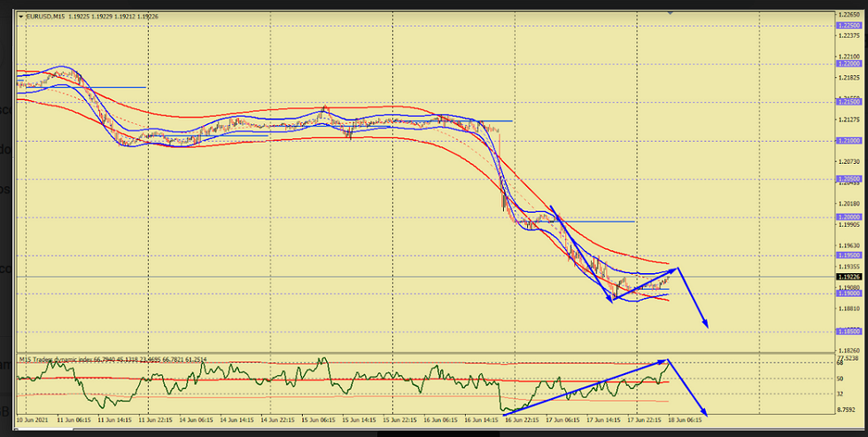The image size is (868, 437).
Task: Click the blue down arrowhead in indicator panel
Action: click(705, 413)
